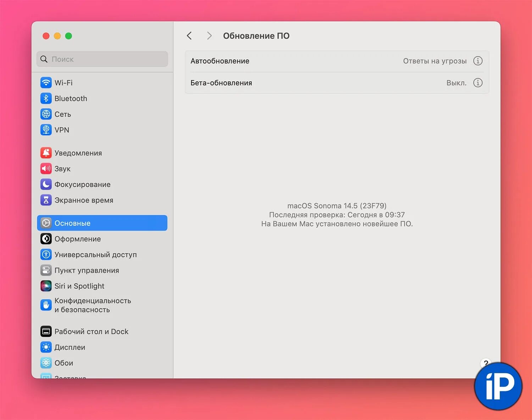Select Siri и Spotlight label
The width and height of the screenshot is (532, 420).
pos(79,286)
